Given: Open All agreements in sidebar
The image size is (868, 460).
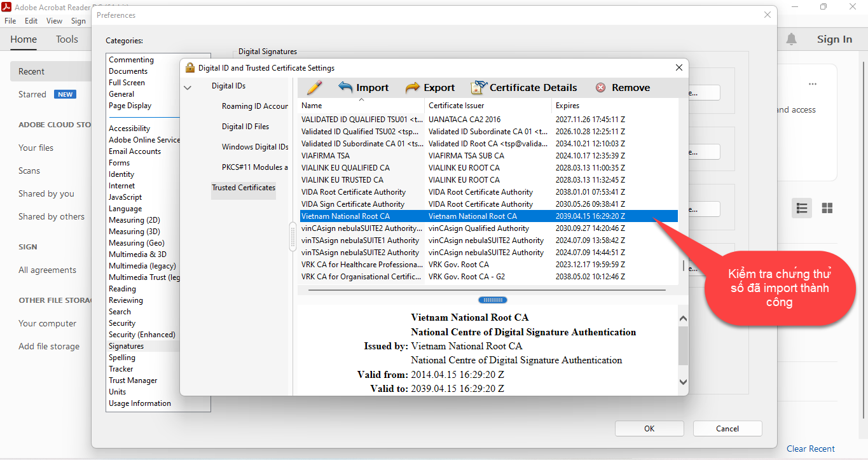Looking at the screenshot, I should 47,270.
